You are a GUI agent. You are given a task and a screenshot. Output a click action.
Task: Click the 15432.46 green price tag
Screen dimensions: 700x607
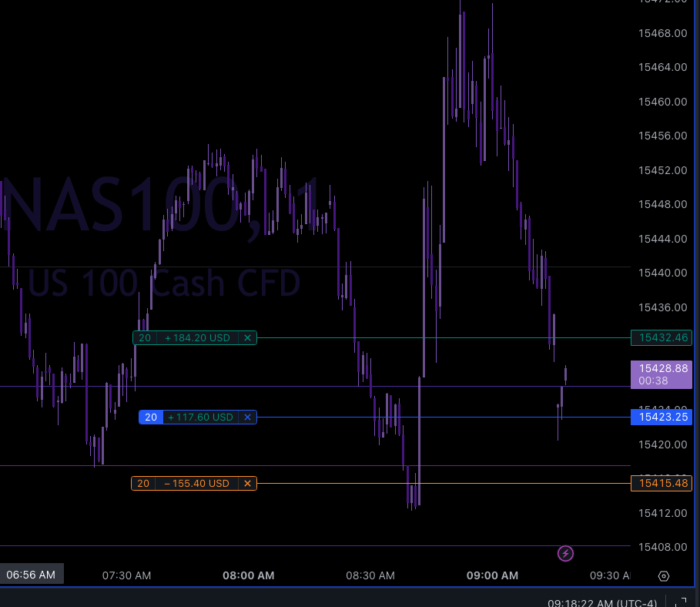pos(661,337)
